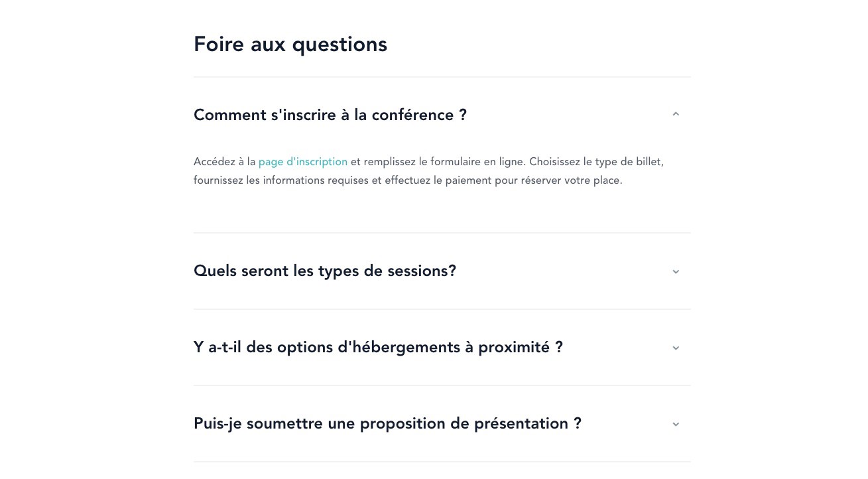Expand "Y a-t-il des options d'hébergements à proximité ?"
The height and width of the screenshot is (479, 868).
pyautogui.click(x=378, y=347)
